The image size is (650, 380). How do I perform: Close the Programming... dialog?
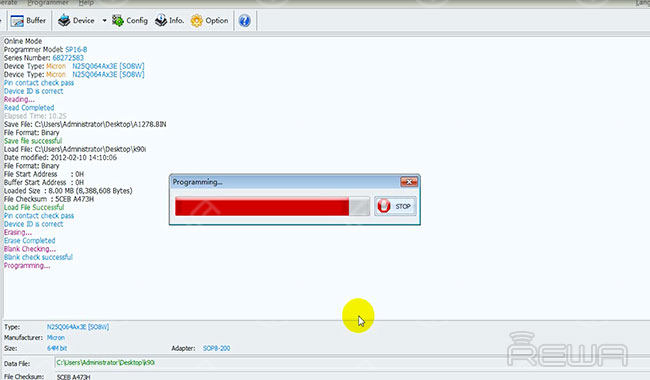pyautogui.click(x=409, y=182)
